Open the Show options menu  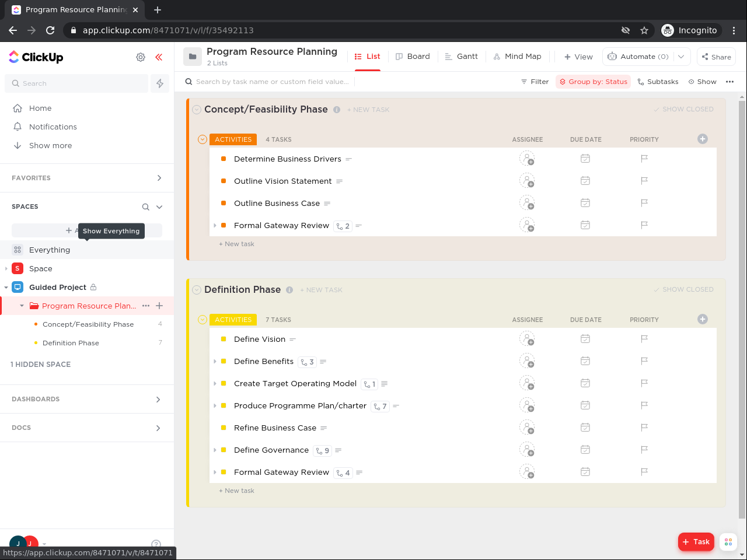click(702, 82)
